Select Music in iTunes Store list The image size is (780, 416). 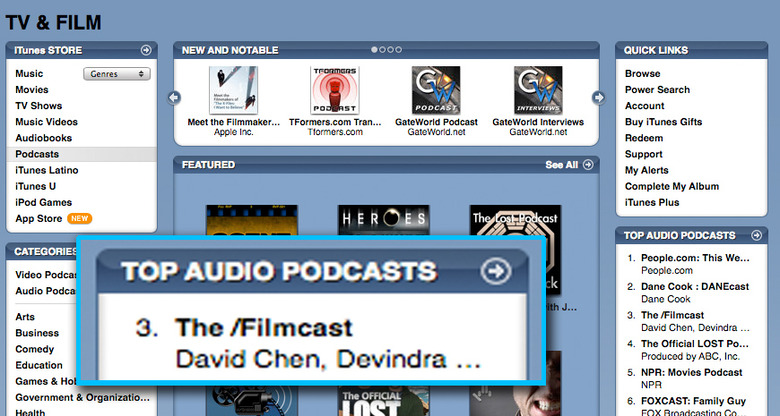click(x=29, y=74)
